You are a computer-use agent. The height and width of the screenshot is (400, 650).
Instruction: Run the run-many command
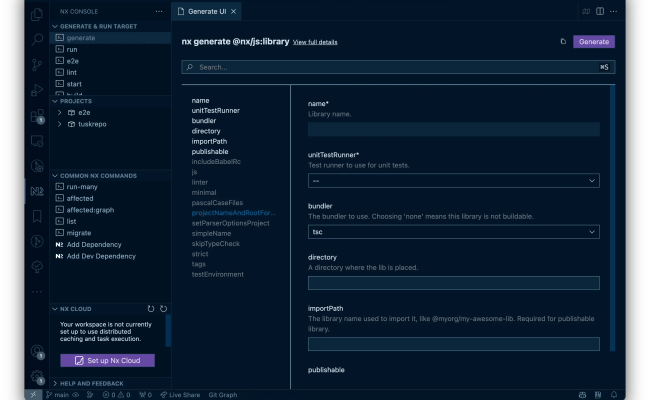click(x=110, y=187)
